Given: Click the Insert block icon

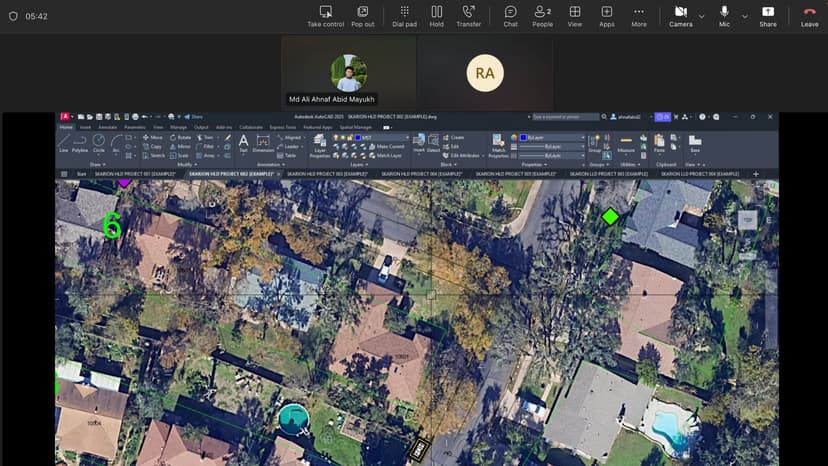Looking at the screenshot, I should 419,142.
